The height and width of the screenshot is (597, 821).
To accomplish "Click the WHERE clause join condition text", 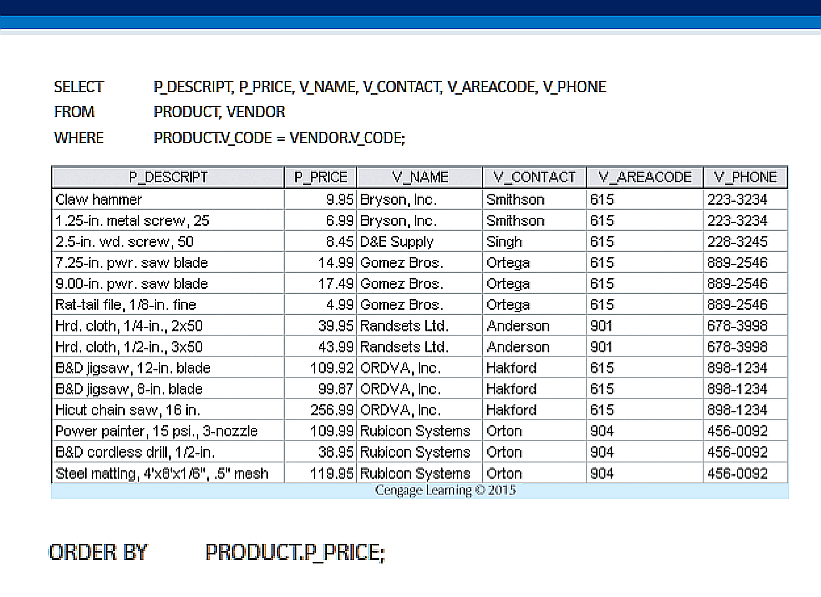I will (x=279, y=137).
